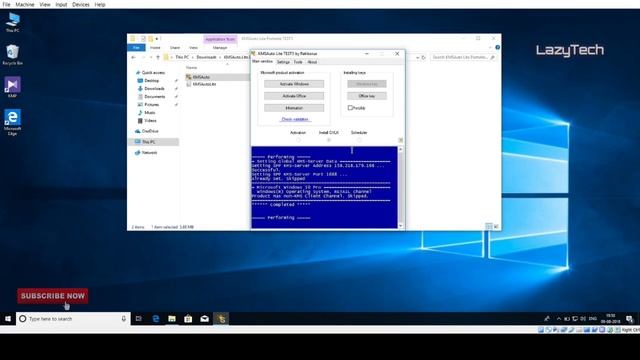Open VirtualBox File menu

[x=6, y=4]
